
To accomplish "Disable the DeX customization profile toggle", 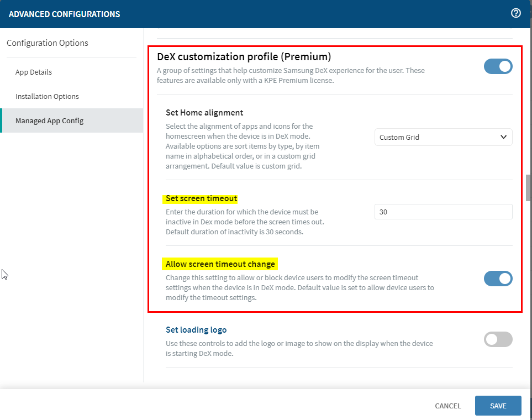I will click(498, 67).
